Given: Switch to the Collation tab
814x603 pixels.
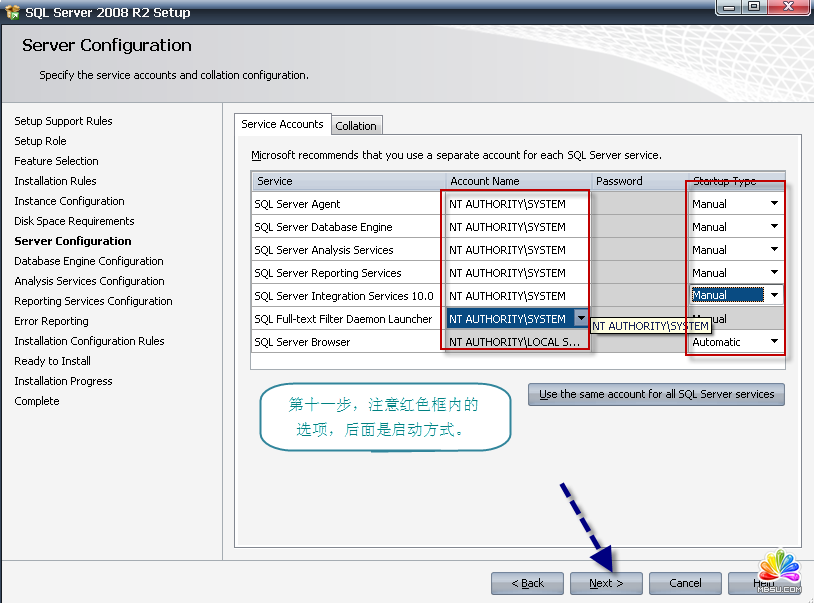Looking at the screenshot, I should pyautogui.click(x=356, y=126).
